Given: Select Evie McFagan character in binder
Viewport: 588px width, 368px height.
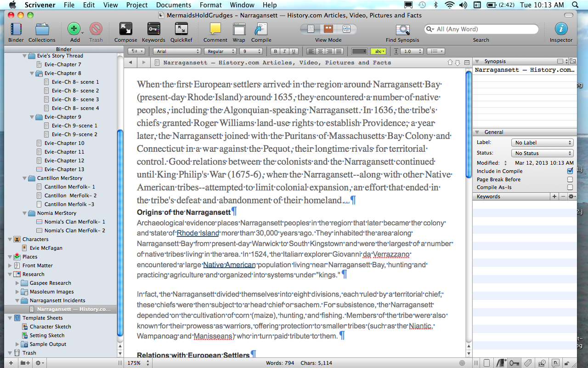Looking at the screenshot, I should [46, 248].
